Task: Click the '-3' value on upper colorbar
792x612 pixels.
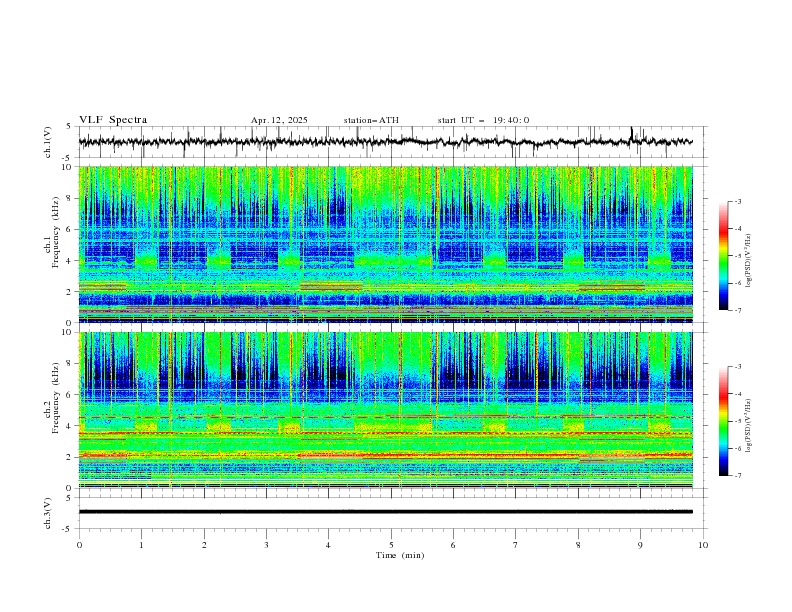Action: click(737, 201)
